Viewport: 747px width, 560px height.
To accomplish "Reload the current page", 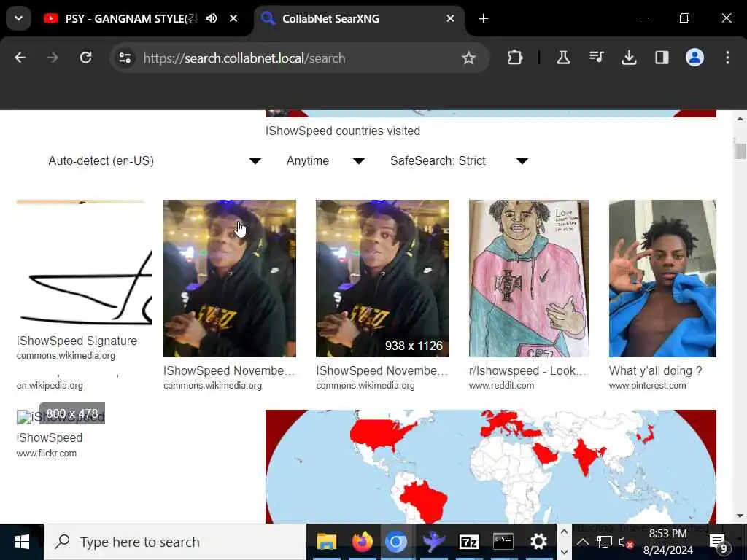I will [x=86, y=58].
